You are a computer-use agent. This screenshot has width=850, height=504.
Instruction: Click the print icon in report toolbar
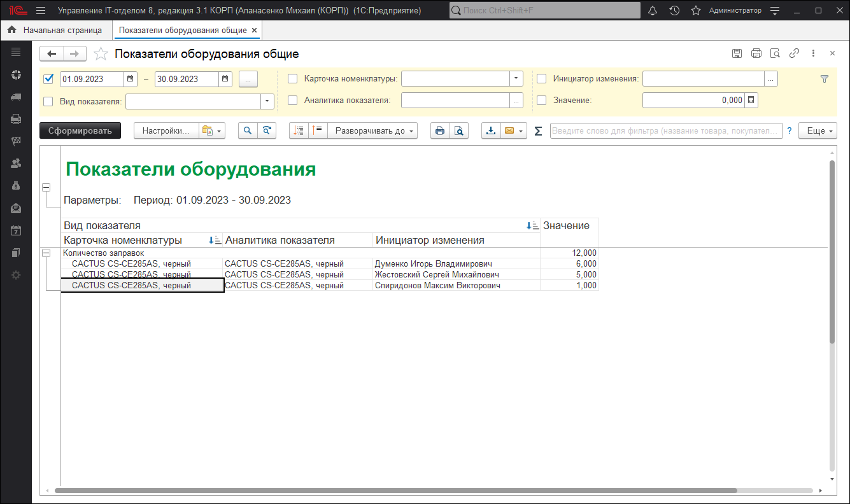click(x=439, y=131)
